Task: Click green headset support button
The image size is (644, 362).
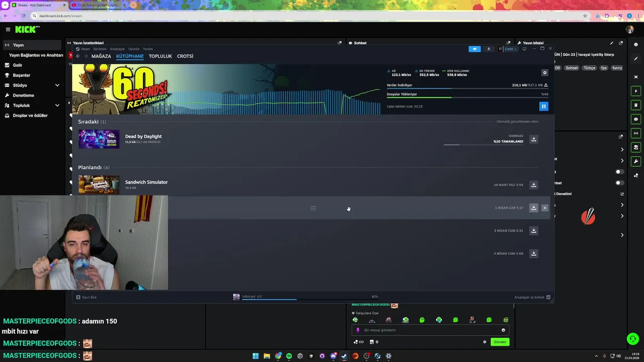Action: [632, 339]
